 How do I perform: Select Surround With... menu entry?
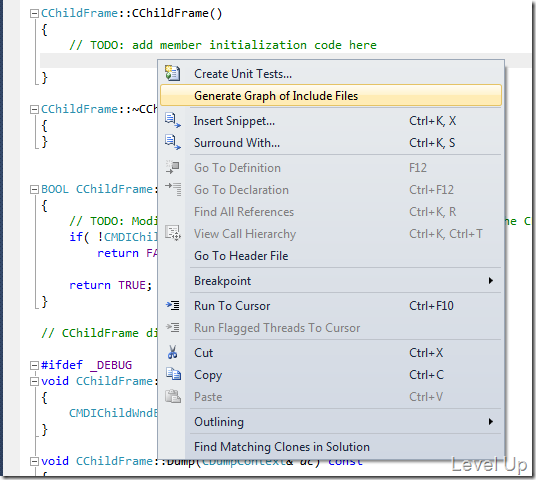(331, 143)
